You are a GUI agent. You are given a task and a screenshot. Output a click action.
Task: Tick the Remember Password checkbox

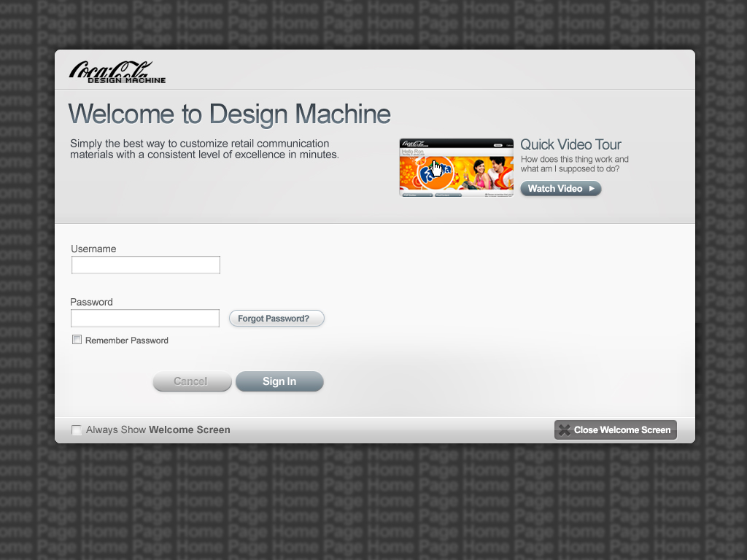pyautogui.click(x=77, y=340)
